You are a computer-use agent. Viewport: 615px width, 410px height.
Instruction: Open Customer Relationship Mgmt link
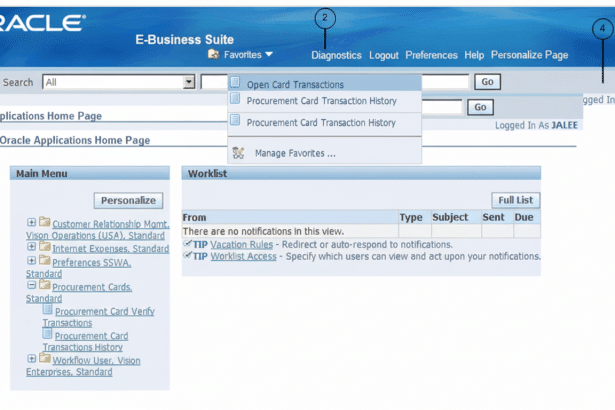coord(98,230)
